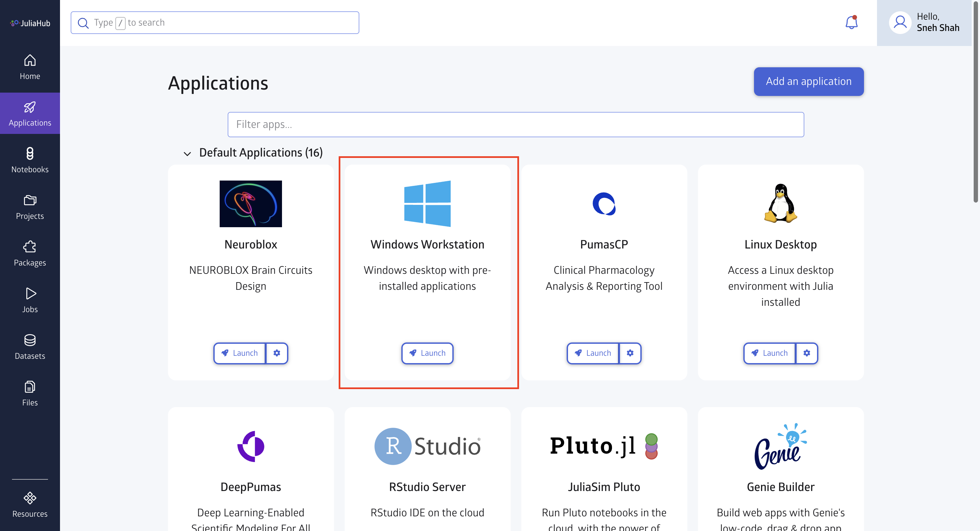Viewport: 980px width, 531px height.
Task: Open Projects from sidebar
Action: tap(30, 207)
